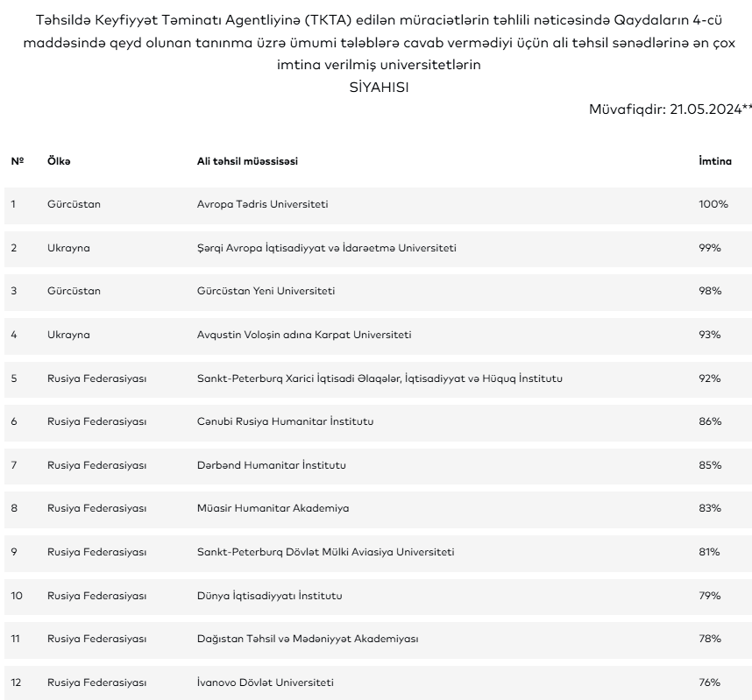Select 'Dünya İqtisadiyyatı İnstitutu'
The image size is (752, 700).
point(269,596)
